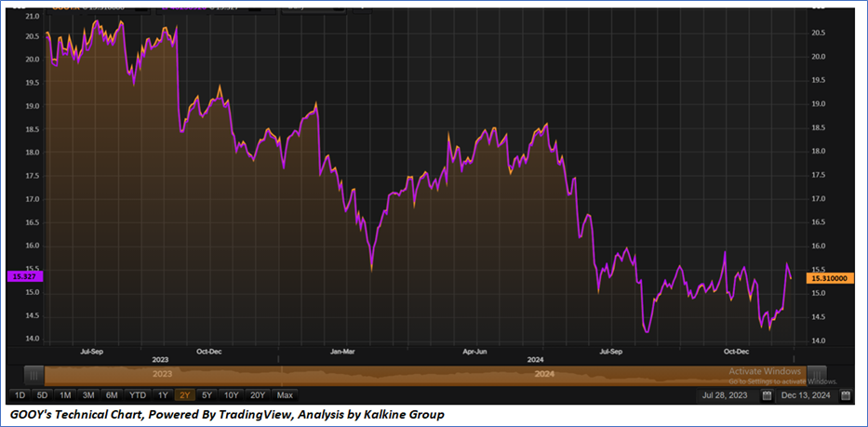This screenshot has width=868, height=427.
Task: Grab the right handle of range navigator
Action: click(x=817, y=375)
